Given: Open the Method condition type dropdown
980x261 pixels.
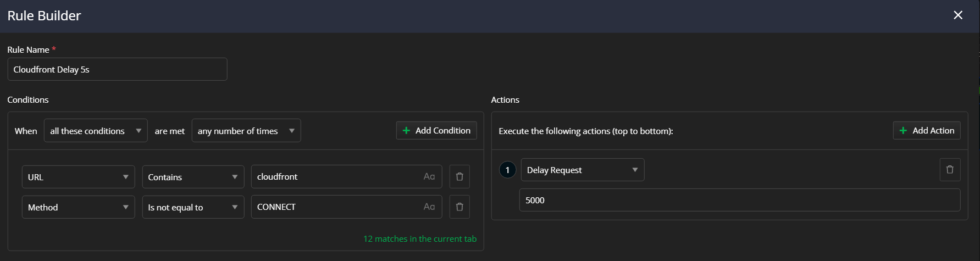Looking at the screenshot, I should click(x=78, y=207).
